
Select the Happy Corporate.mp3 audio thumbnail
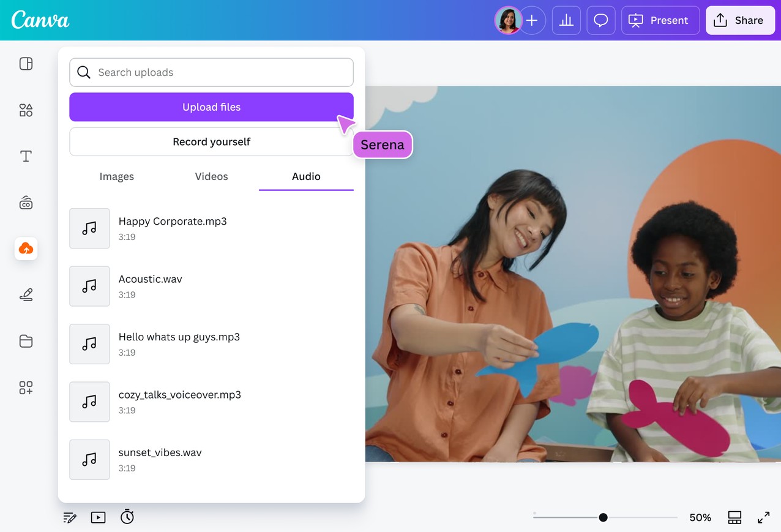[x=89, y=228]
